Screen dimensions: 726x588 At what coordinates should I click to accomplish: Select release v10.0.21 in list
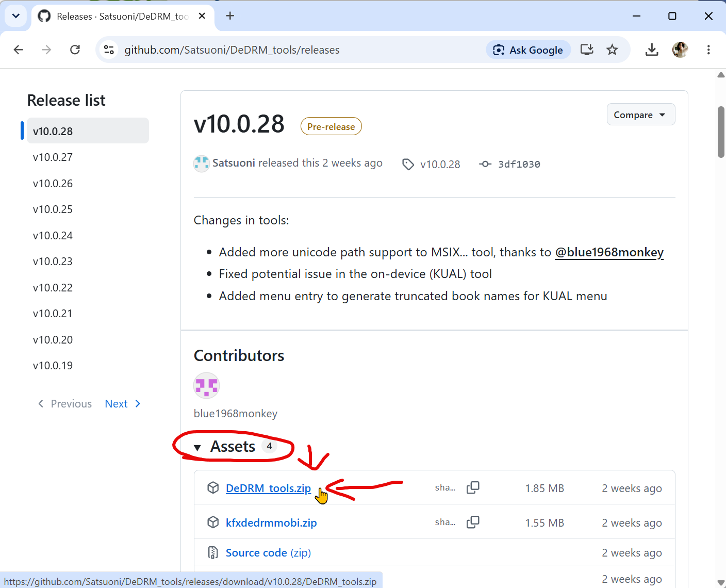53,314
